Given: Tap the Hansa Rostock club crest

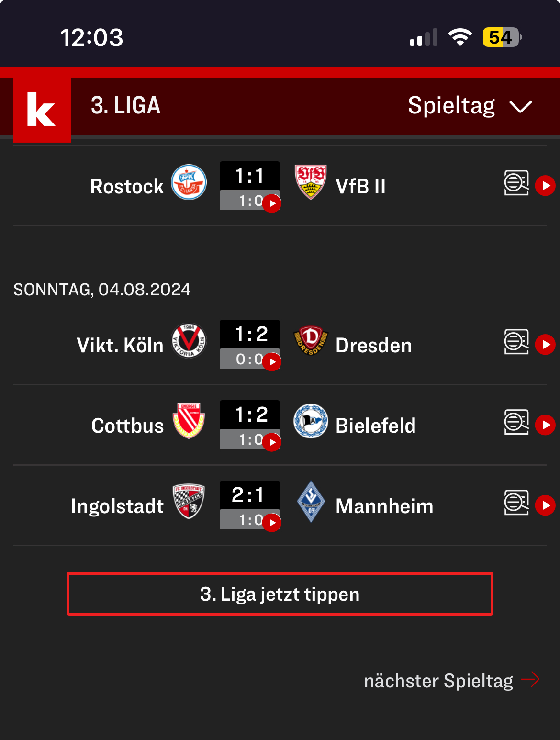Looking at the screenshot, I should click(189, 182).
